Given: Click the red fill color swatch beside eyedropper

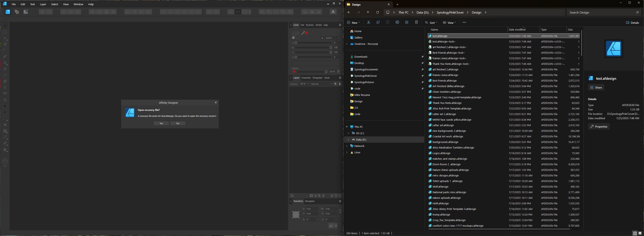Looking at the screenshot, I should 307,33.
